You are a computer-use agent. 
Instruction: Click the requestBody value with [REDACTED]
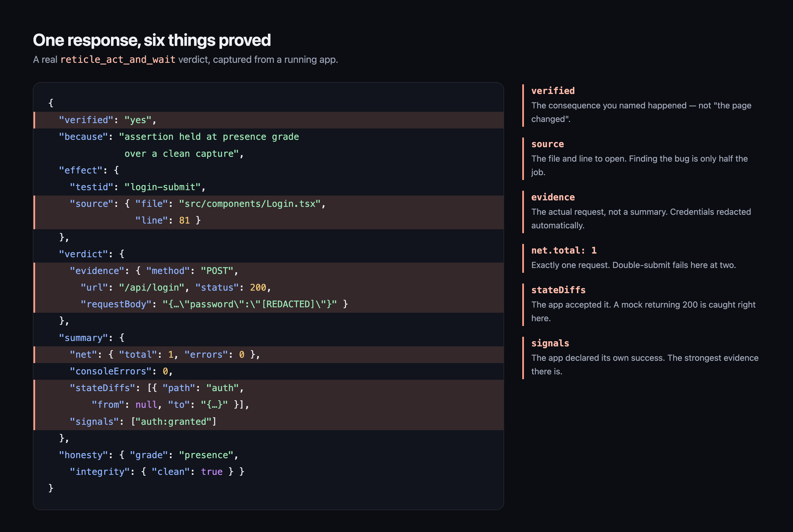point(250,304)
